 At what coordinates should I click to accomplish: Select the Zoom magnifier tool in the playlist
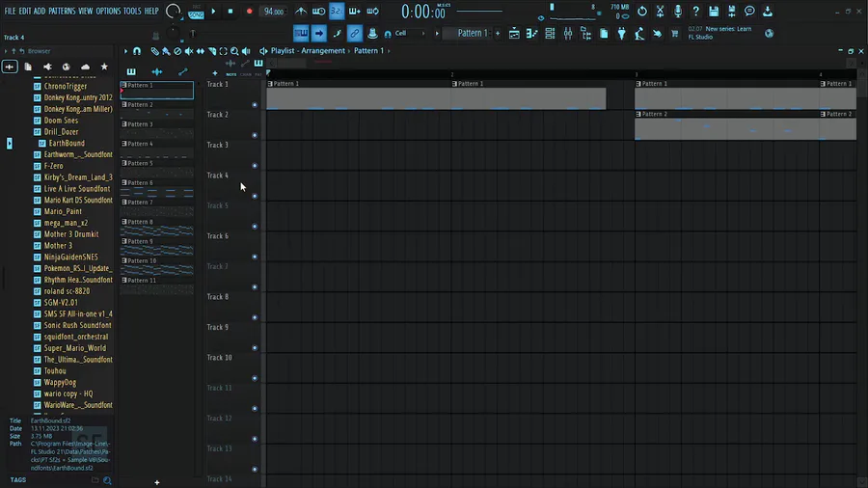234,51
